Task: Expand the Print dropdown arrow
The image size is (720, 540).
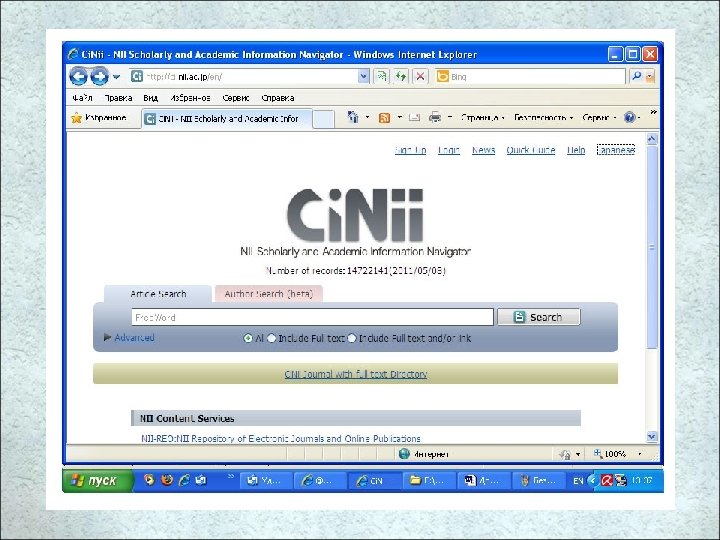Action: (x=450, y=118)
